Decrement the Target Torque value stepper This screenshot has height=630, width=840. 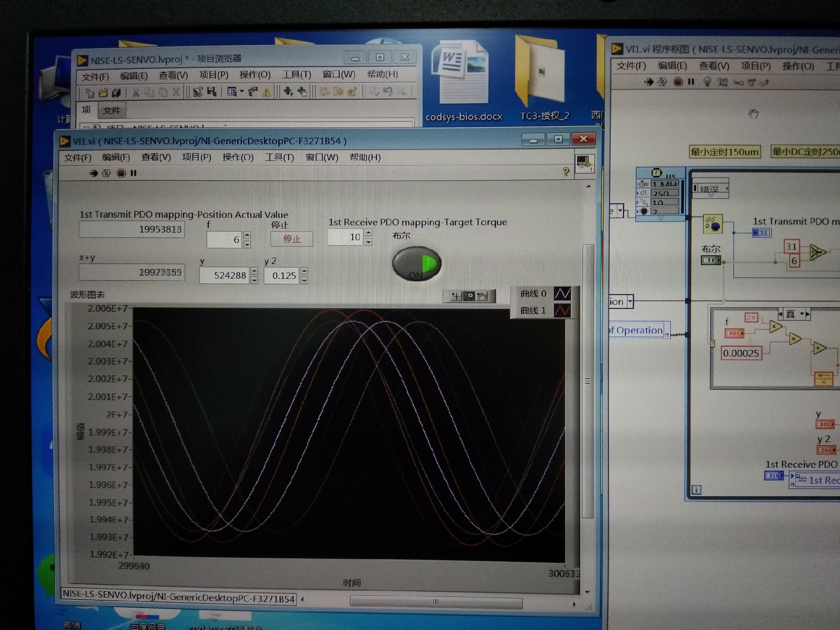pos(368,241)
